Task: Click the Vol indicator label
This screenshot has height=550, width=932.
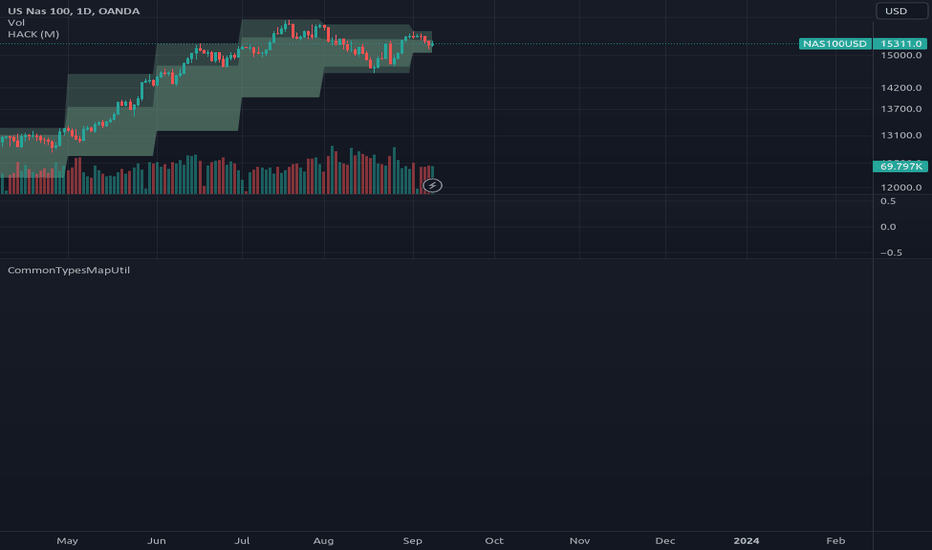Action: click(x=16, y=23)
